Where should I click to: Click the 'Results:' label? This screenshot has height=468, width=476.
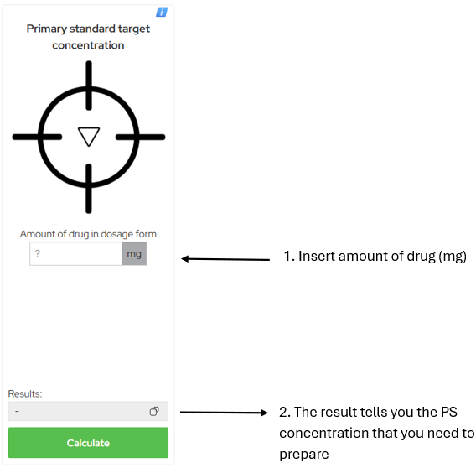(x=25, y=393)
